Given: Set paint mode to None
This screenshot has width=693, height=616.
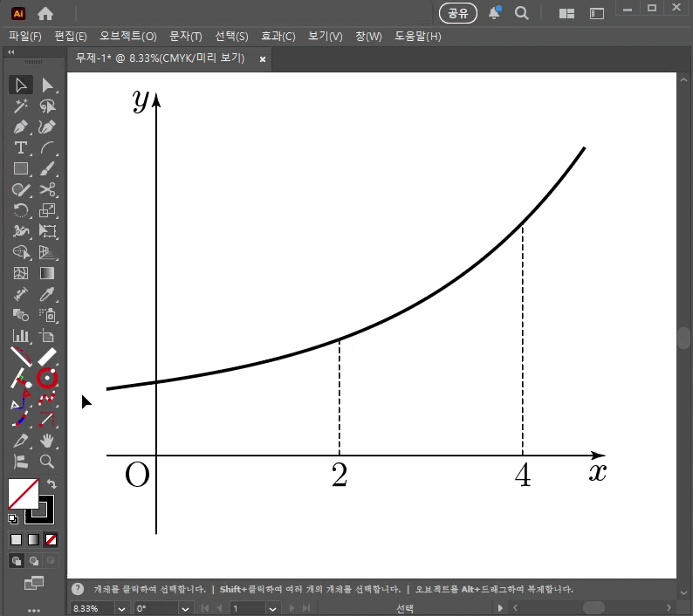Looking at the screenshot, I should click(51, 539).
